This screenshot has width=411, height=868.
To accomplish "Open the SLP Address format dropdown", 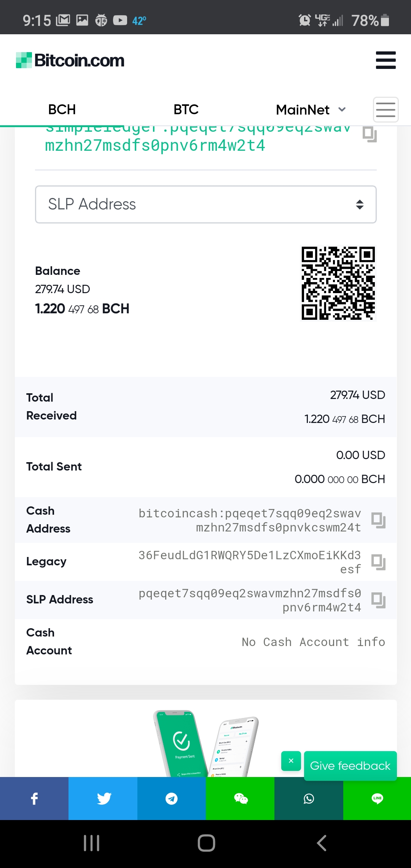I will [x=206, y=204].
